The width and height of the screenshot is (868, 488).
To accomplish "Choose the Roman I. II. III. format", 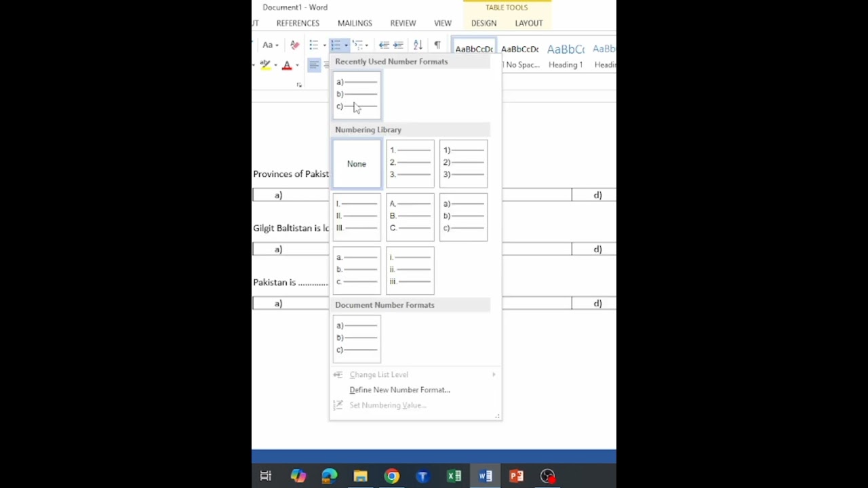I will 357,218.
